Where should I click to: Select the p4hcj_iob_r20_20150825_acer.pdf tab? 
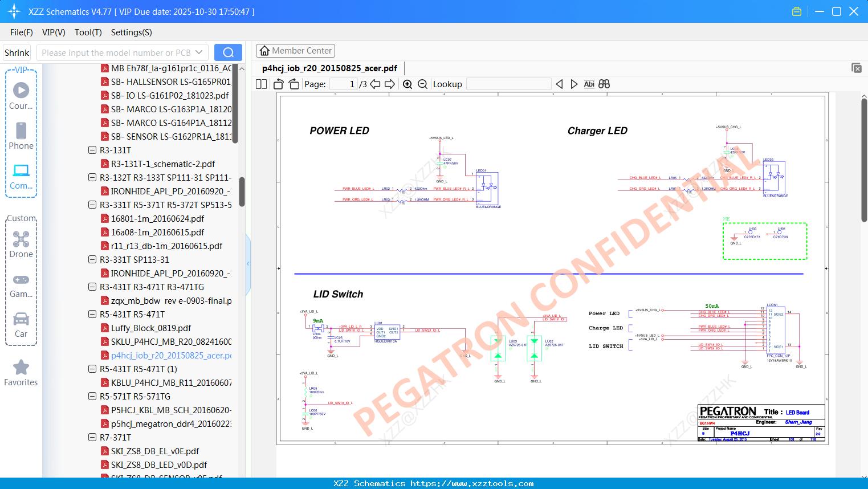coord(329,68)
